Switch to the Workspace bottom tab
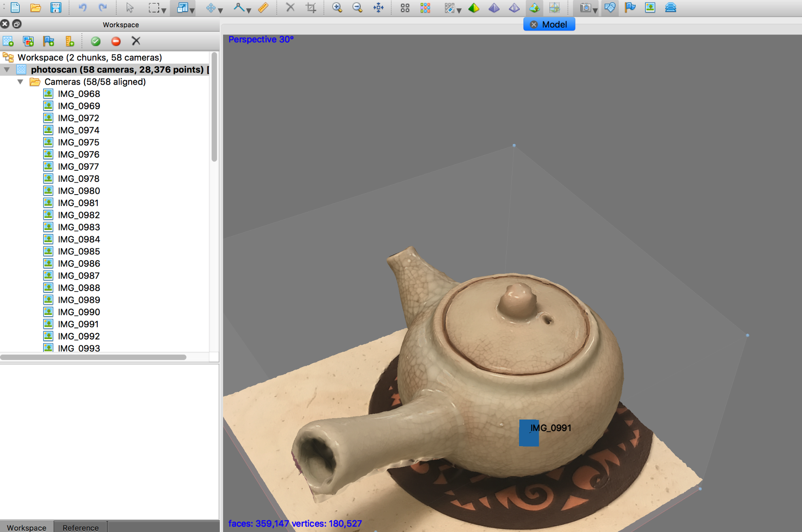This screenshot has width=802, height=532. (27, 527)
